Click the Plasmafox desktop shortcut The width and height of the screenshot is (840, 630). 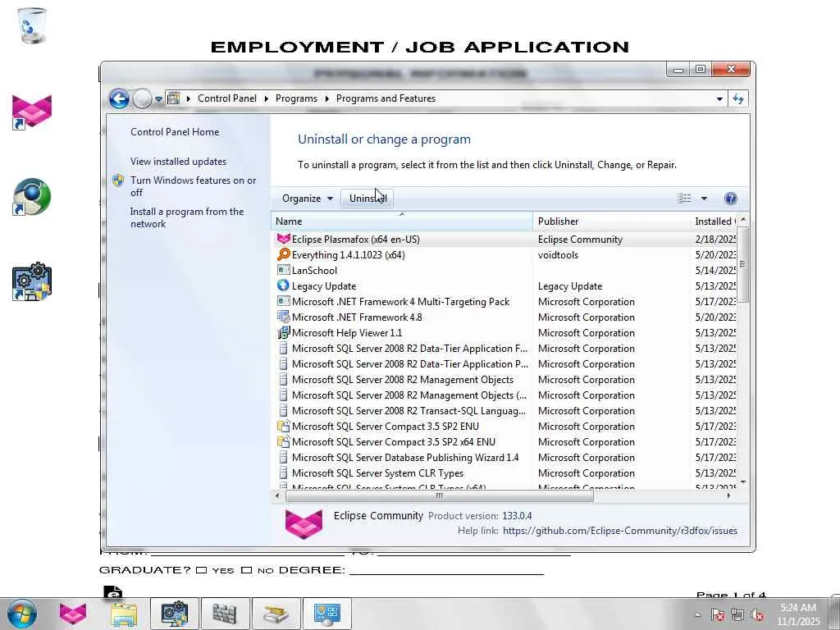[32, 111]
